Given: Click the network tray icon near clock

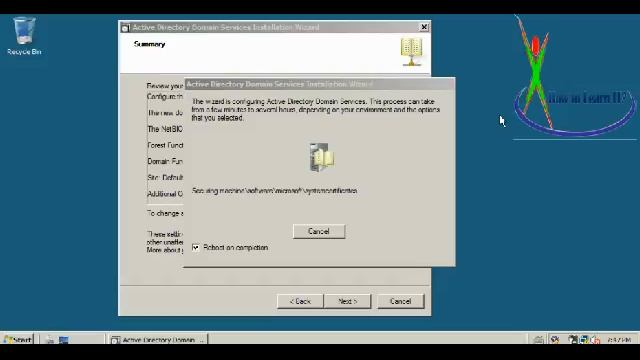Looking at the screenshot, I should 584,339.
